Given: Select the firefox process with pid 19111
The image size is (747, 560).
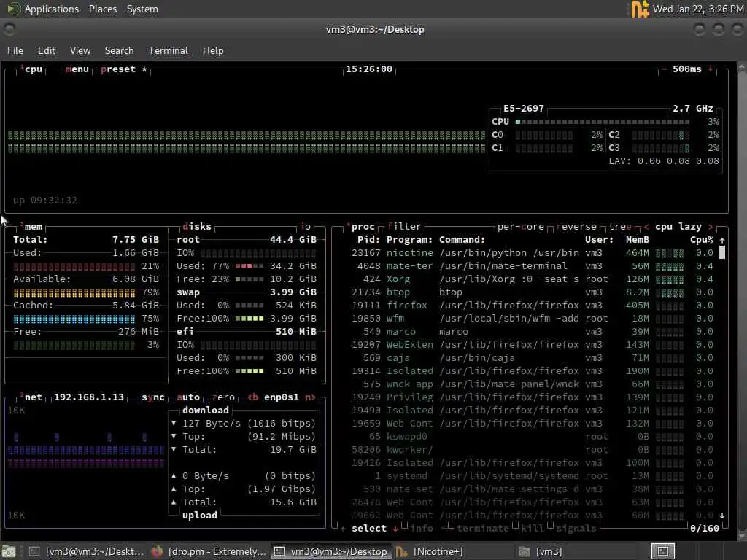Looking at the screenshot, I should tap(532, 306).
